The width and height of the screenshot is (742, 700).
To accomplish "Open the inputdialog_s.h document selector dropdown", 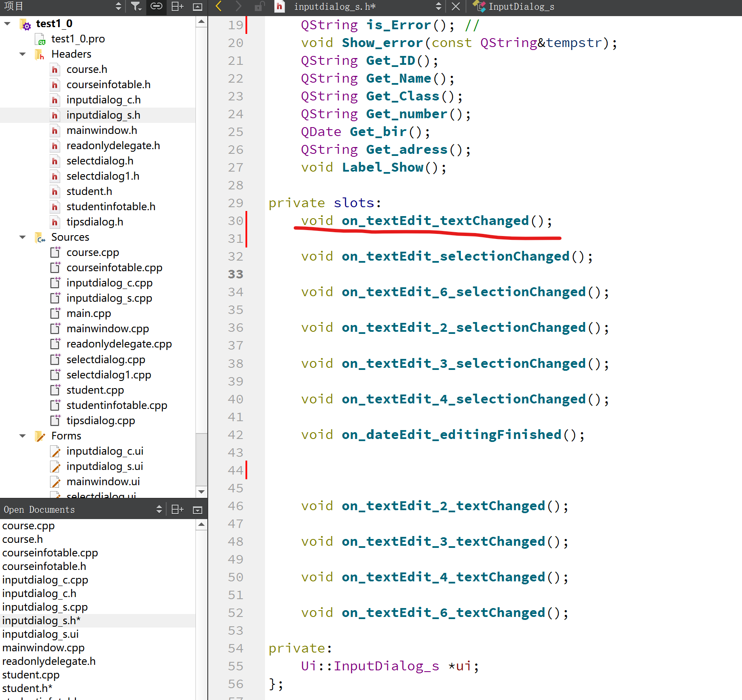I will click(438, 6).
